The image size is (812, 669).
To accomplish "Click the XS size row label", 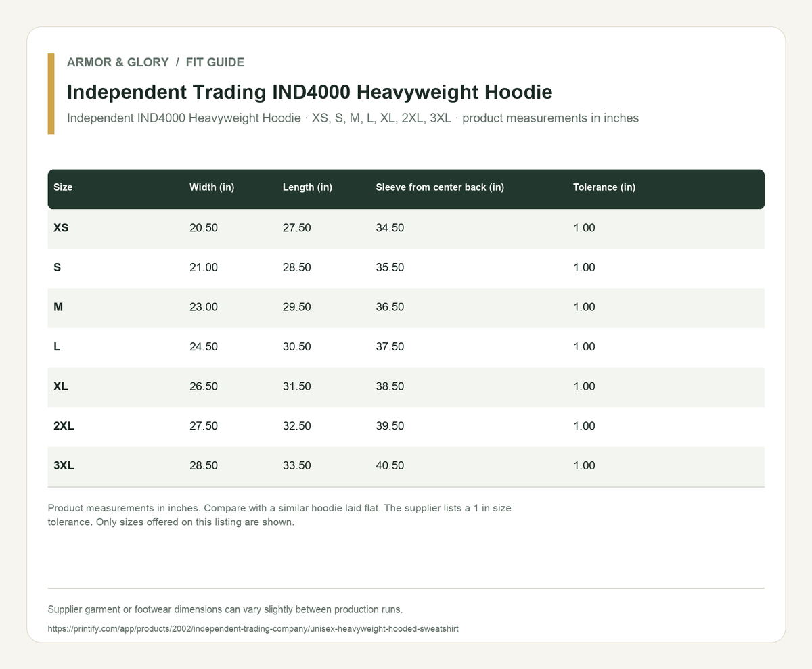I will (61, 228).
